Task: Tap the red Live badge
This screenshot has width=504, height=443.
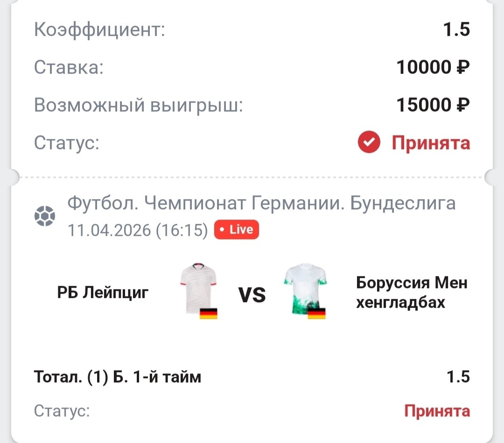Action: click(x=236, y=229)
